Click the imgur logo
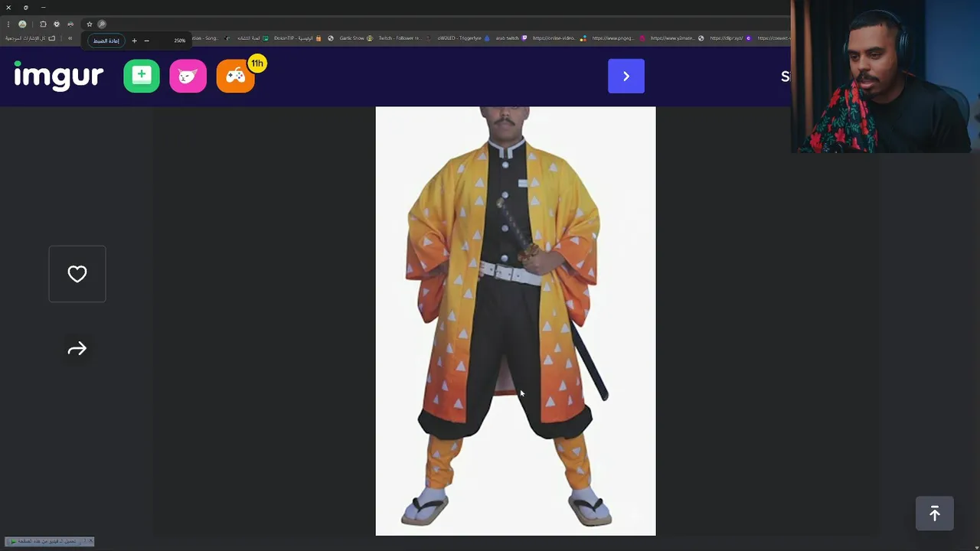This screenshot has width=980, height=551. (58, 75)
